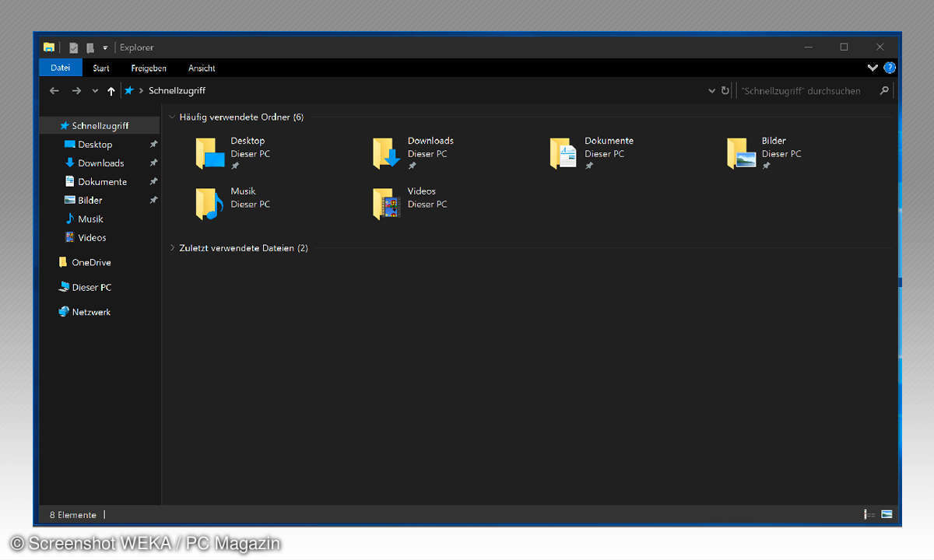Switch to the Ansicht ribbon tab
This screenshot has width=934, height=560.
coord(202,68)
